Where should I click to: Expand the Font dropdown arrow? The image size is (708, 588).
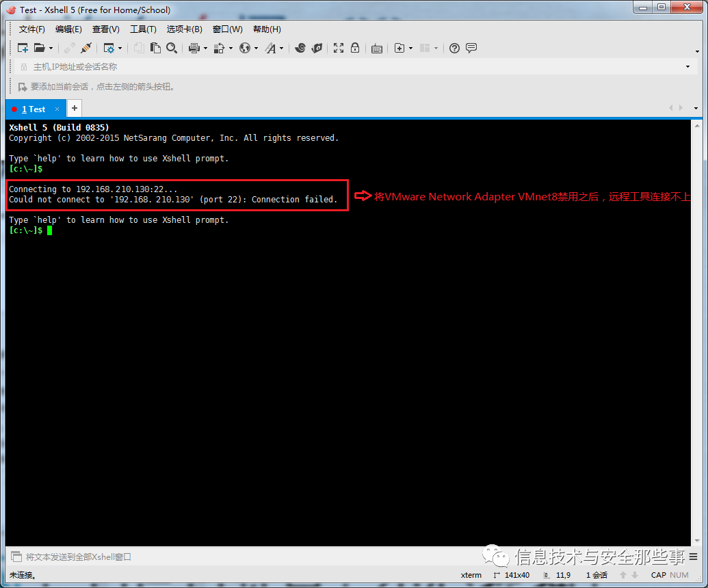[x=282, y=49]
